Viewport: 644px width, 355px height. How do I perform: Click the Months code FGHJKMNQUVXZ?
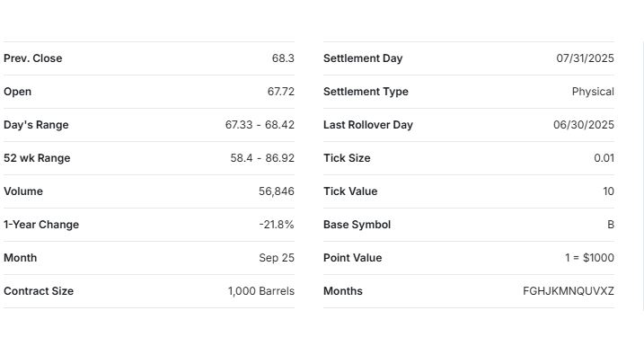(569, 291)
